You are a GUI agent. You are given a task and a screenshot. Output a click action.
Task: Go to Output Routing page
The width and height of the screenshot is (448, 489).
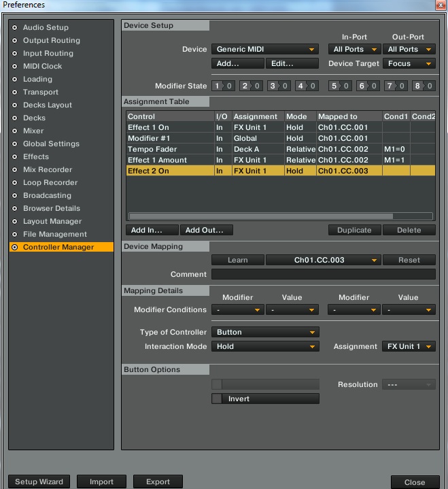click(52, 41)
